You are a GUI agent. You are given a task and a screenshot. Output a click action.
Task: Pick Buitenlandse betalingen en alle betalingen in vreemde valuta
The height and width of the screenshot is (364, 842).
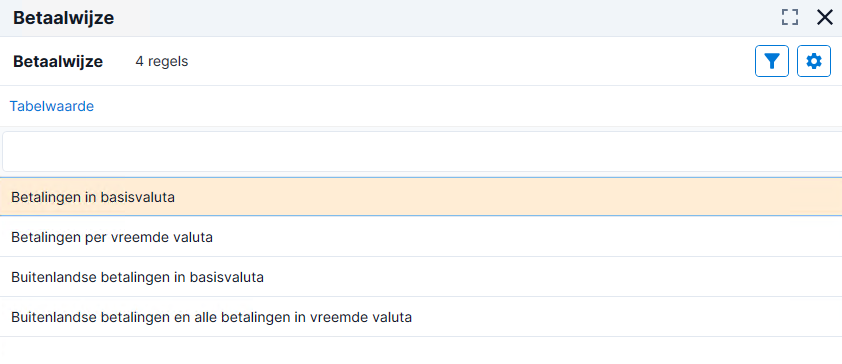pyautogui.click(x=421, y=317)
